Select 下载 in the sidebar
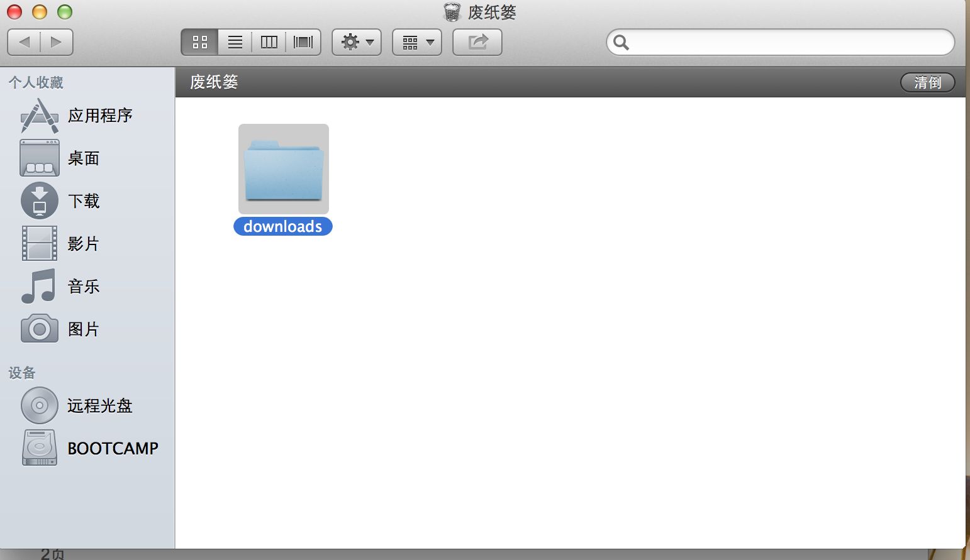The width and height of the screenshot is (970, 560). (82, 201)
